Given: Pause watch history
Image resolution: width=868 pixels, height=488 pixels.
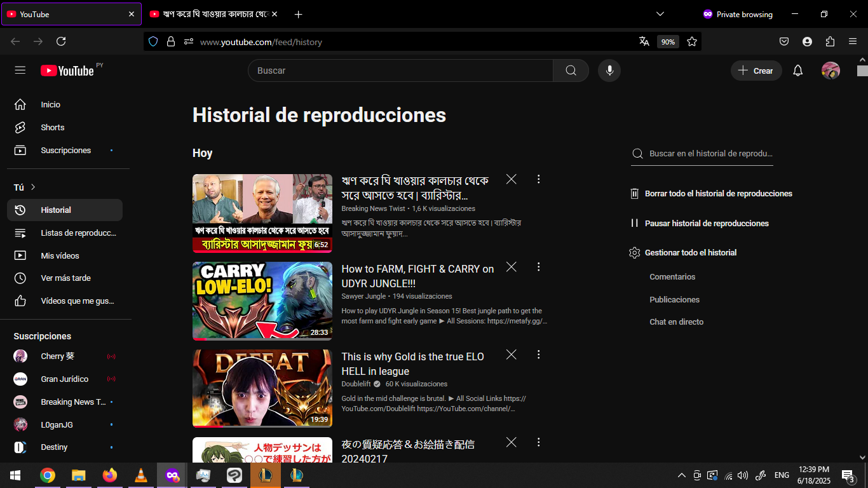Looking at the screenshot, I should pyautogui.click(x=698, y=224).
